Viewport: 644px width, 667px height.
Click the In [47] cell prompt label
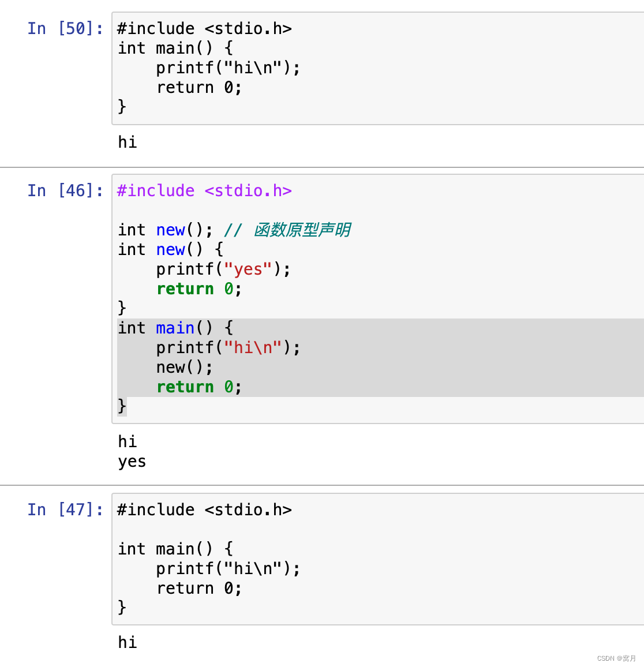click(x=65, y=509)
